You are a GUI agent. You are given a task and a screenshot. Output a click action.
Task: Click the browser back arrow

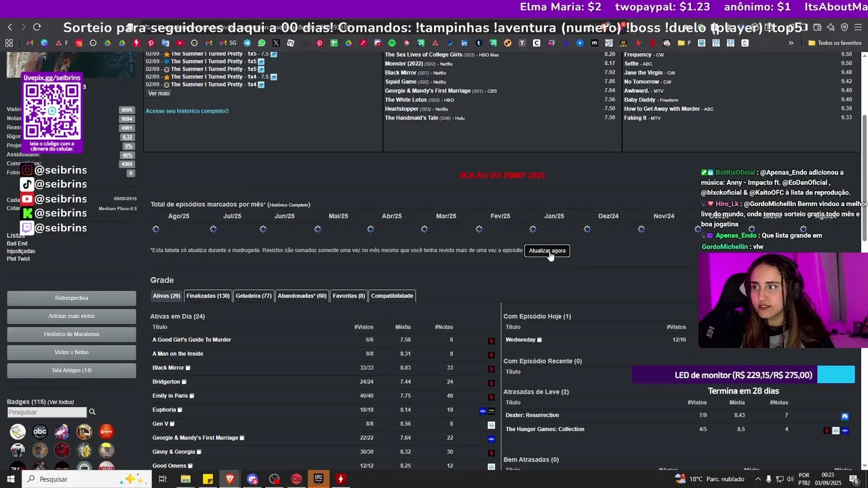coord(10,27)
